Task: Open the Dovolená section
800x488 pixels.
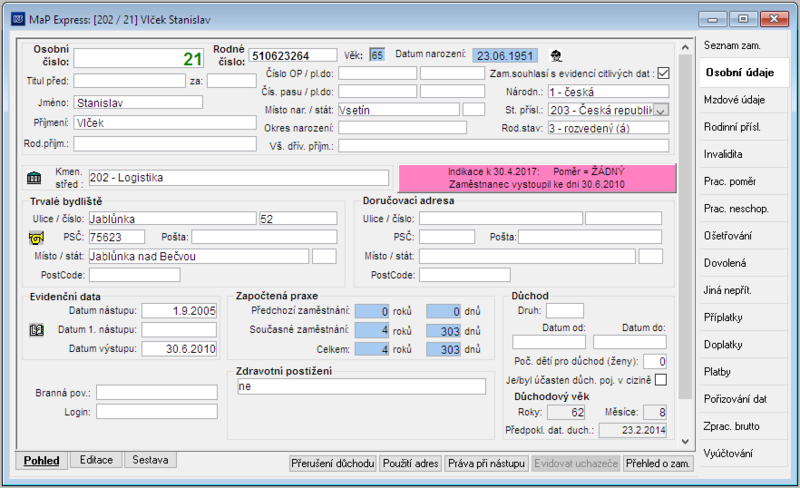Action: click(742, 263)
